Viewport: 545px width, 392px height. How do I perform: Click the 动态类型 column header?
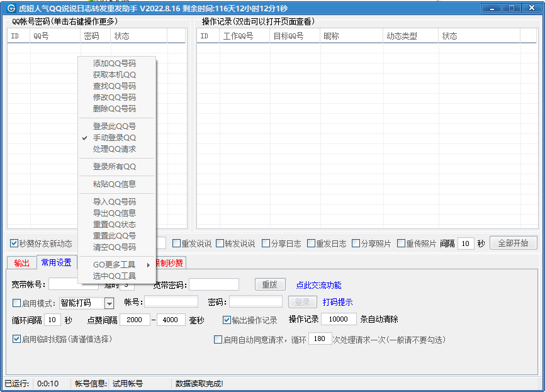coord(411,36)
